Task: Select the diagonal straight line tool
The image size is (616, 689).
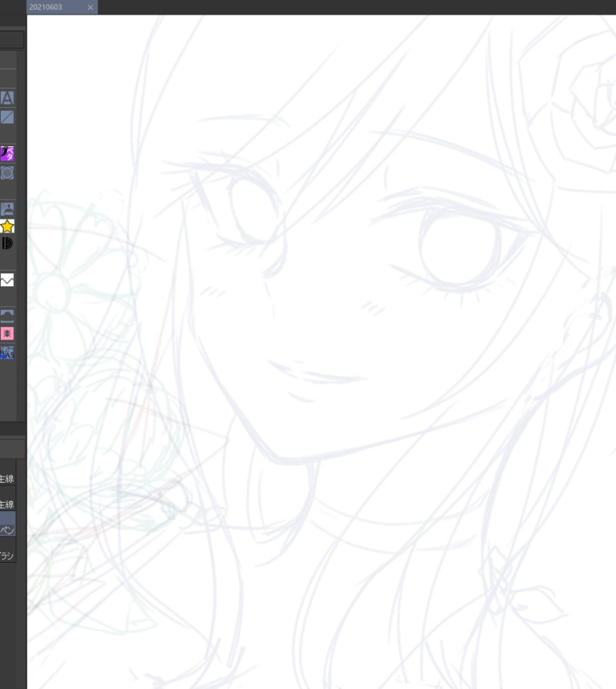Action: (7, 117)
